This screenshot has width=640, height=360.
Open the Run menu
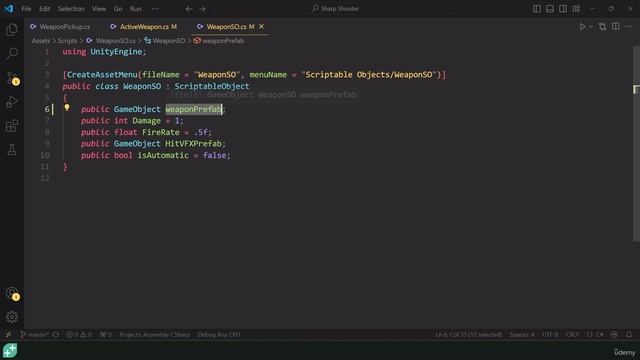click(136, 9)
